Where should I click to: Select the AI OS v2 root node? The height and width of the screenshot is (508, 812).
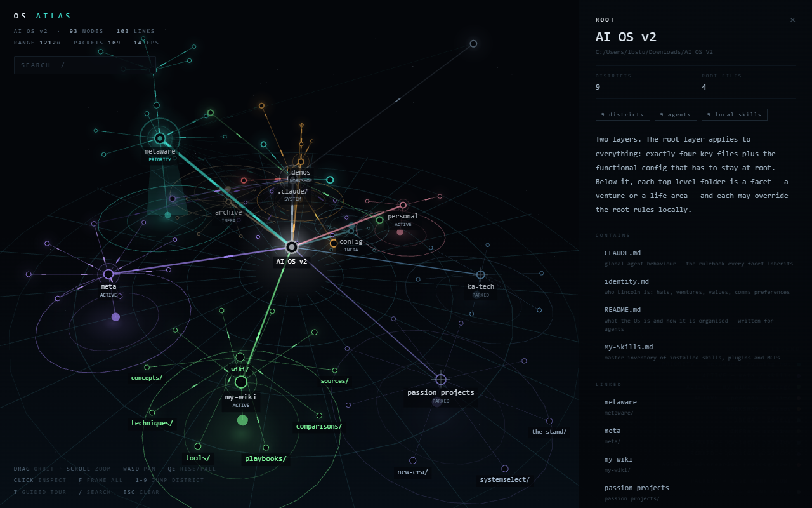pos(292,247)
